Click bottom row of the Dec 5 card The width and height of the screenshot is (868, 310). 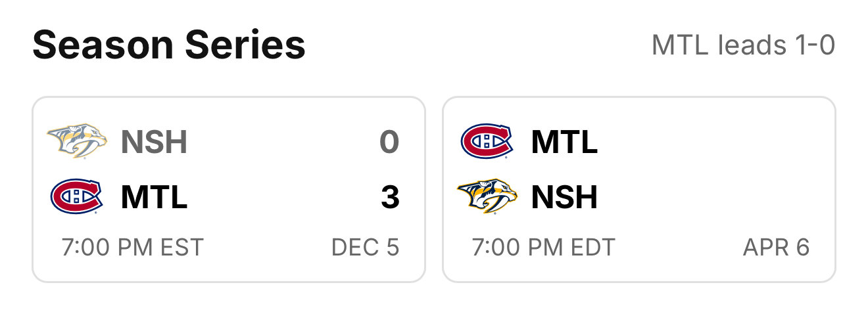[x=230, y=248]
